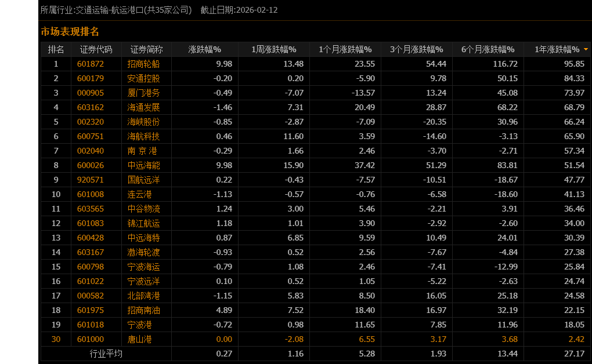
Task: Open stock 招商南油
Action: tap(143, 310)
